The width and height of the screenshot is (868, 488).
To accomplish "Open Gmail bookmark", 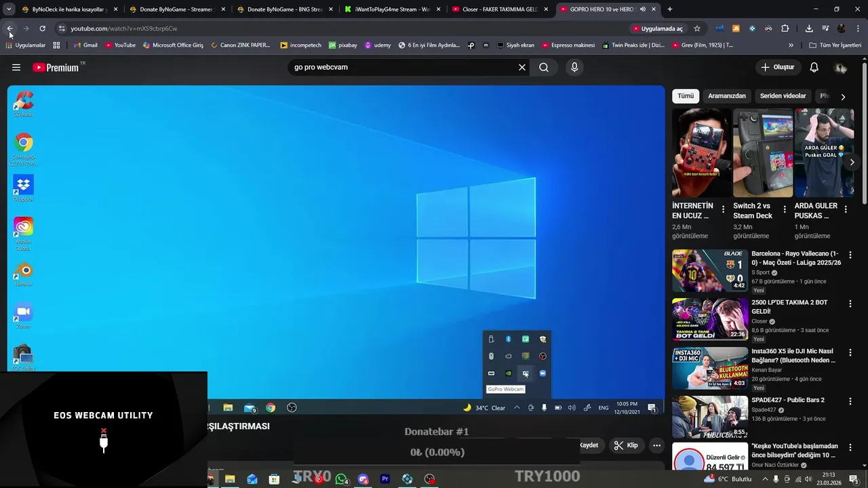I will 85,45.
